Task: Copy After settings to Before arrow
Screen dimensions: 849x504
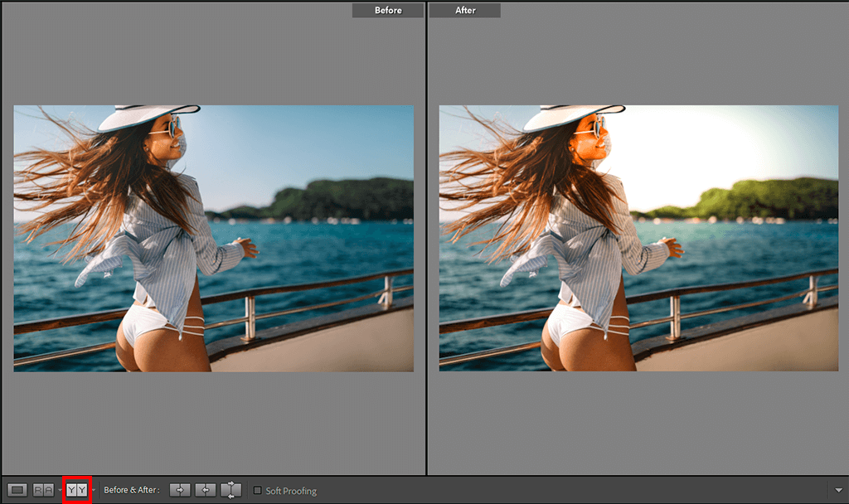Action: pyautogui.click(x=206, y=490)
